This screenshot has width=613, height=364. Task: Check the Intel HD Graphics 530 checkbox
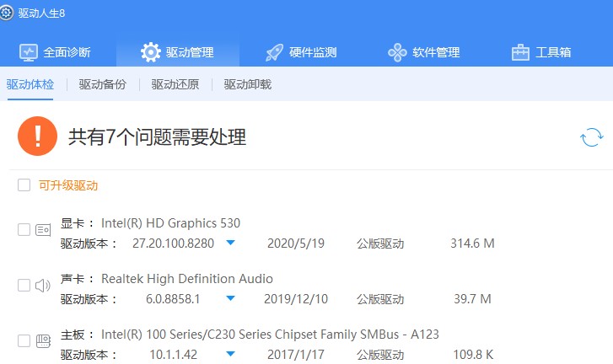(24, 230)
